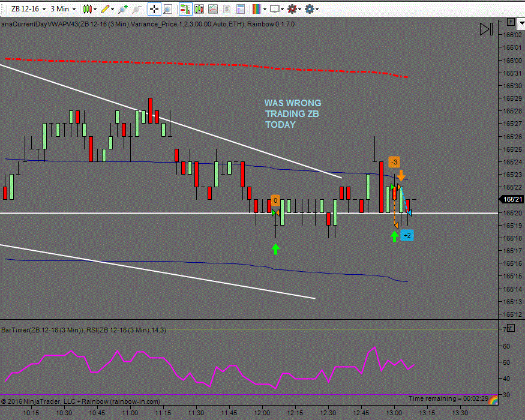The image size is (525, 420).
Task: Click the blue +2 trade marker
Action: pyautogui.click(x=407, y=235)
